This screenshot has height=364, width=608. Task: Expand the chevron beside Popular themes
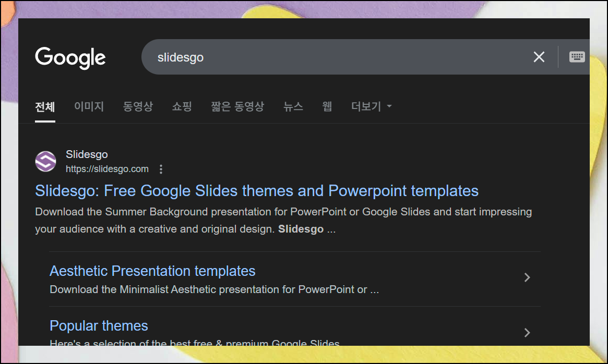click(x=527, y=333)
